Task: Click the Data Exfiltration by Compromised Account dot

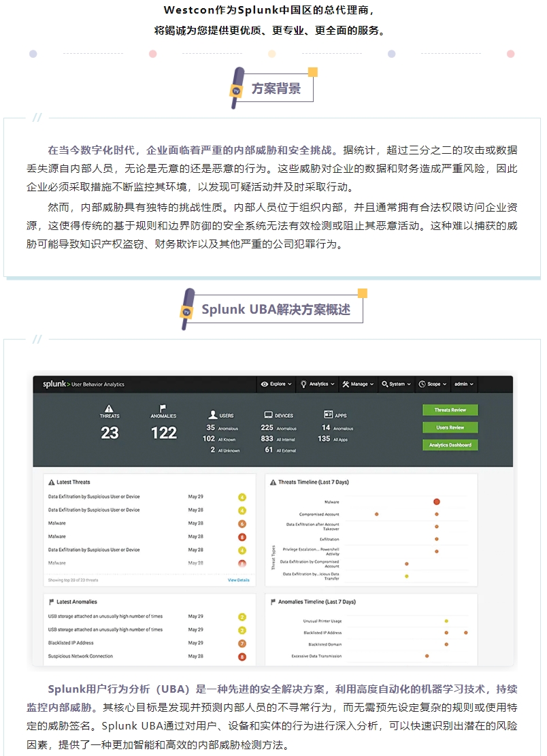Action: point(407,563)
